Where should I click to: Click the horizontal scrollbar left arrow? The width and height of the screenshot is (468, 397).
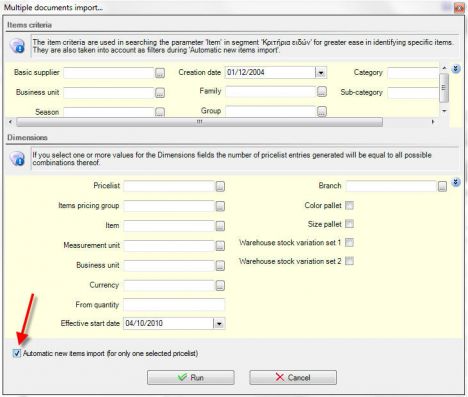10,122
